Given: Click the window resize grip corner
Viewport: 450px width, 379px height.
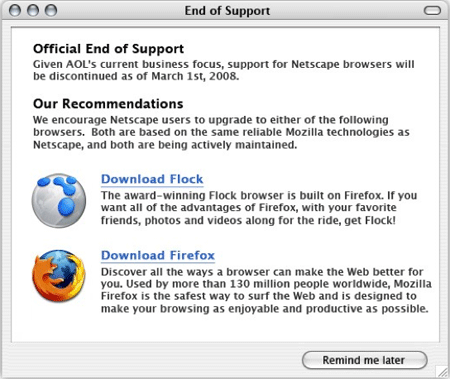Looking at the screenshot, I should coord(442,372).
